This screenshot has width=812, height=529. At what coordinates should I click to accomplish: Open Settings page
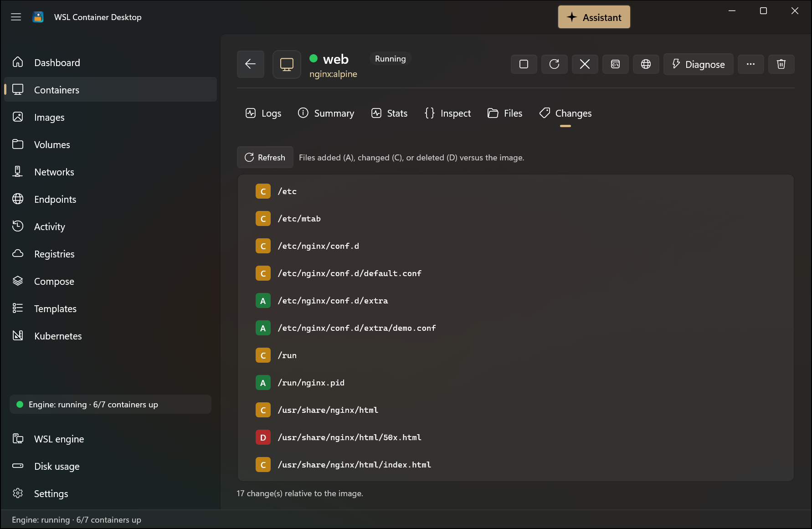(110, 493)
